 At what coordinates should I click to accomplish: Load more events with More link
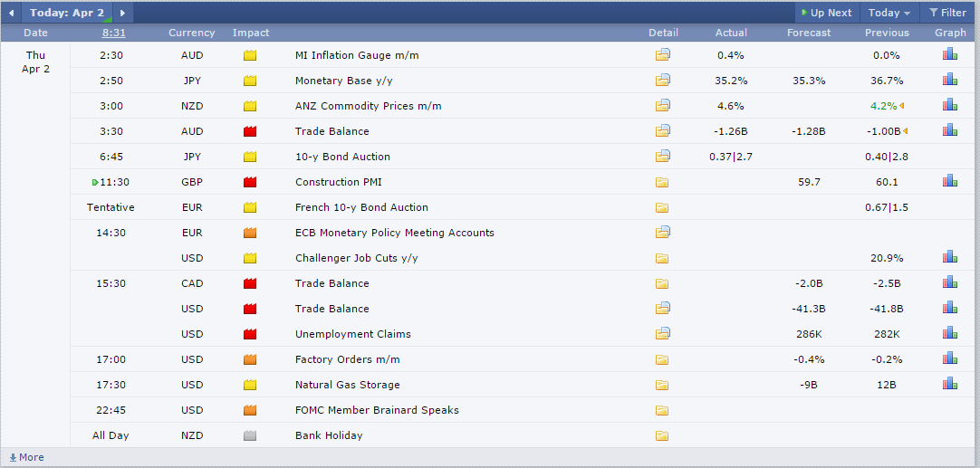26,457
